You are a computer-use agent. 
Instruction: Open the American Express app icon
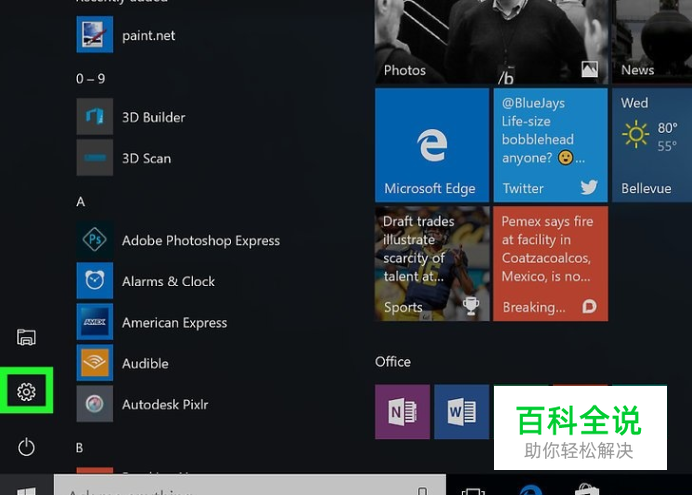[x=94, y=322]
